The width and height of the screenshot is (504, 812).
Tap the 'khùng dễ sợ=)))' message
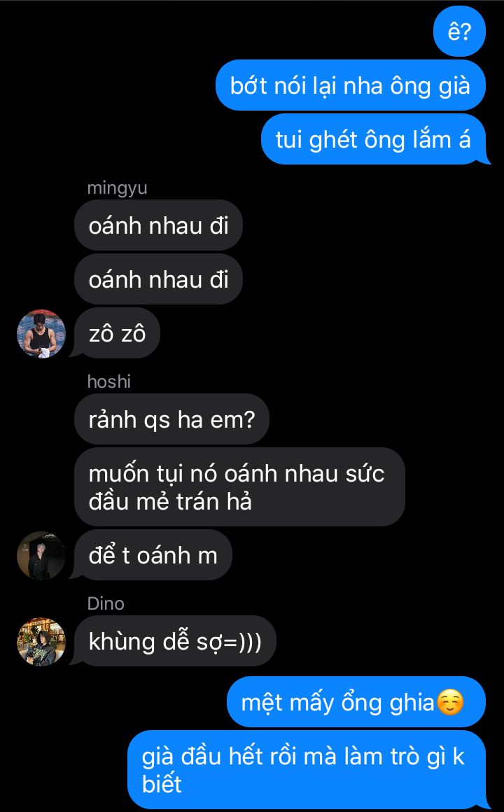click(x=174, y=641)
